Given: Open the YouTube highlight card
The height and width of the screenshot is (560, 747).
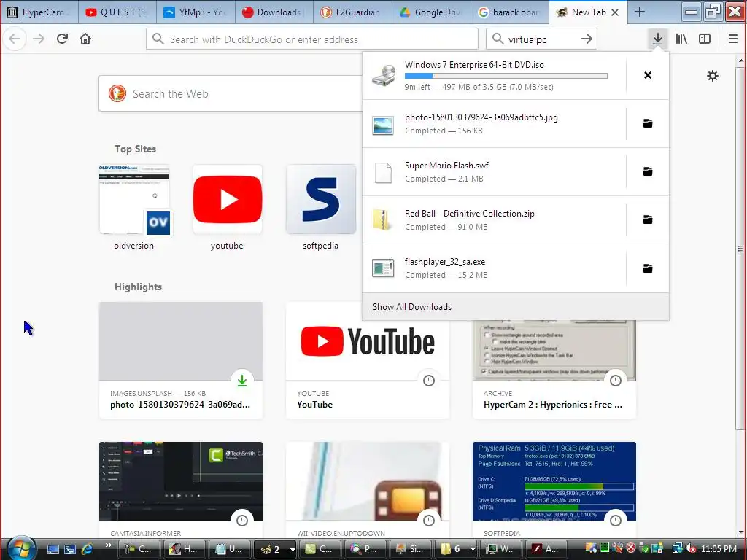Looking at the screenshot, I should point(368,360).
